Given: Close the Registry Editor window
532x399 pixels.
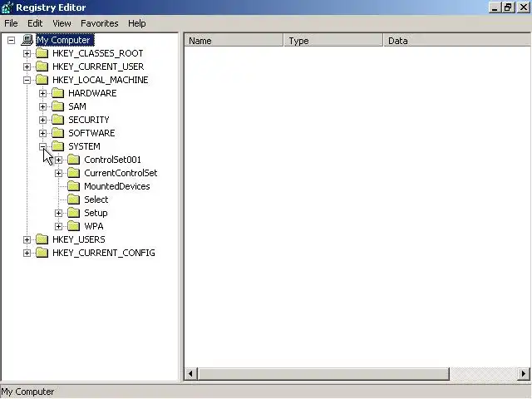Looking at the screenshot, I should click(524, 7).
